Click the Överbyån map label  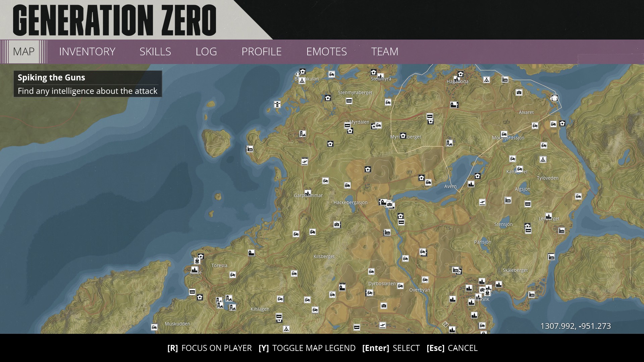420,290
